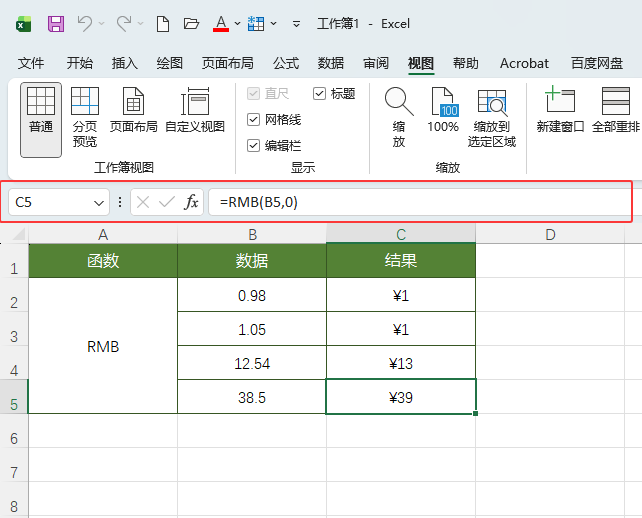This screenshot has height=518, width=642.
Task: Select header cell 函数
Action: point(103,260)
